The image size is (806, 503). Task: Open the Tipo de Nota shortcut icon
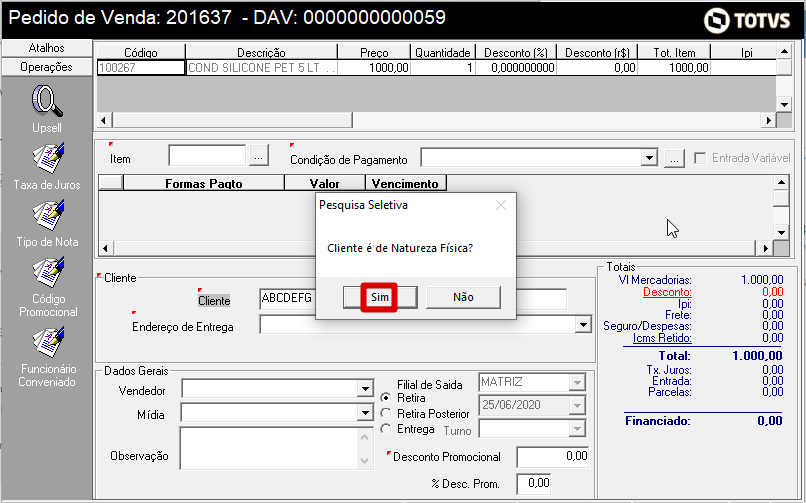(x=48, y=215)
